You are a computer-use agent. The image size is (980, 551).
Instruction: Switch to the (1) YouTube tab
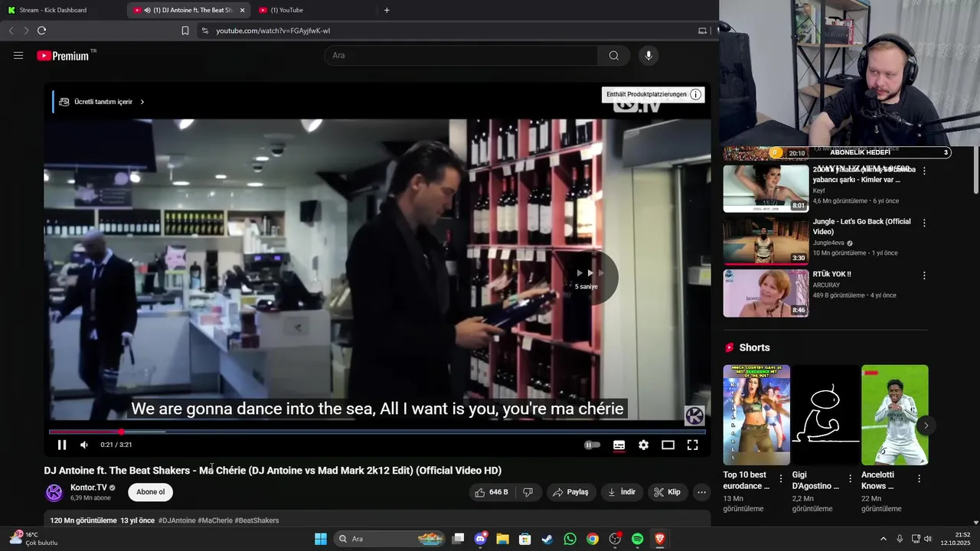(315, 10)
